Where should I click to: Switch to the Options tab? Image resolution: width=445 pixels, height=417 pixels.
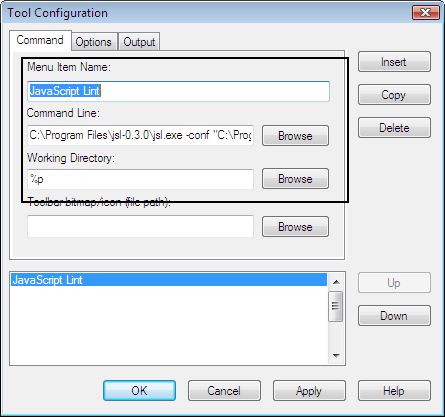coord(94,42)
